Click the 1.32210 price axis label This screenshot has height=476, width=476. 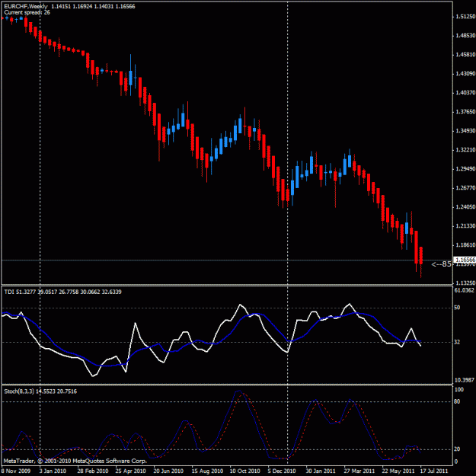pos(465,150)
